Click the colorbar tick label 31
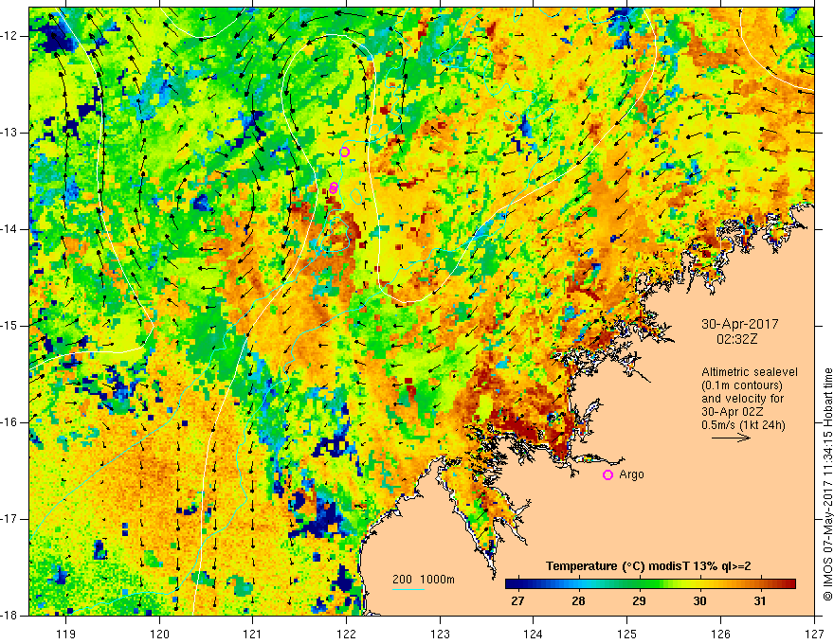Screen dimensions: 834x644 pyautogui.click(x=760, y=601)
